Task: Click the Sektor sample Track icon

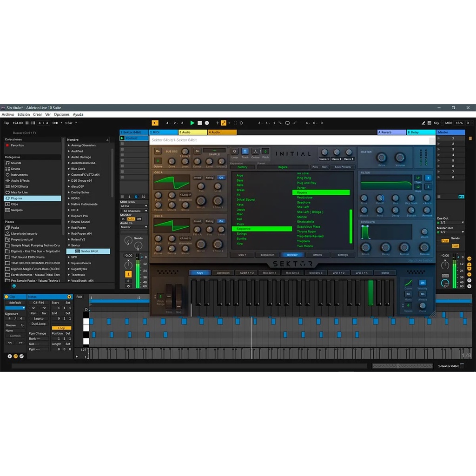Action: click(x=245, y=151)
